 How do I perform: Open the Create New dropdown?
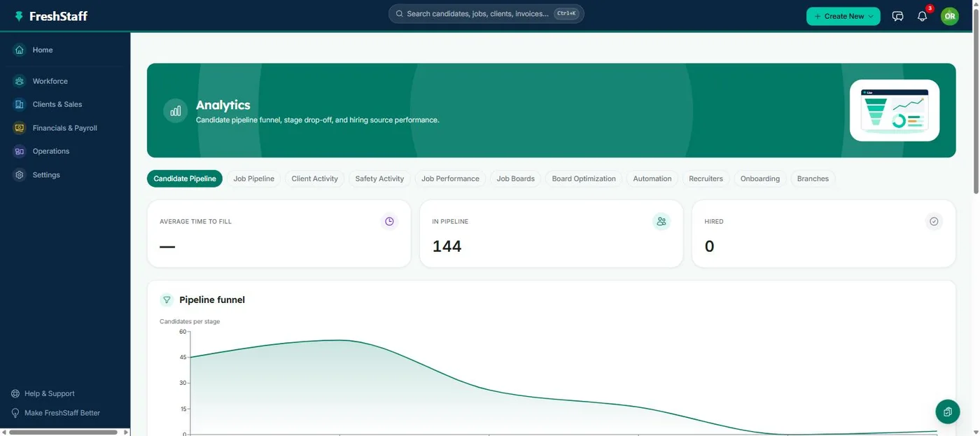843,16
